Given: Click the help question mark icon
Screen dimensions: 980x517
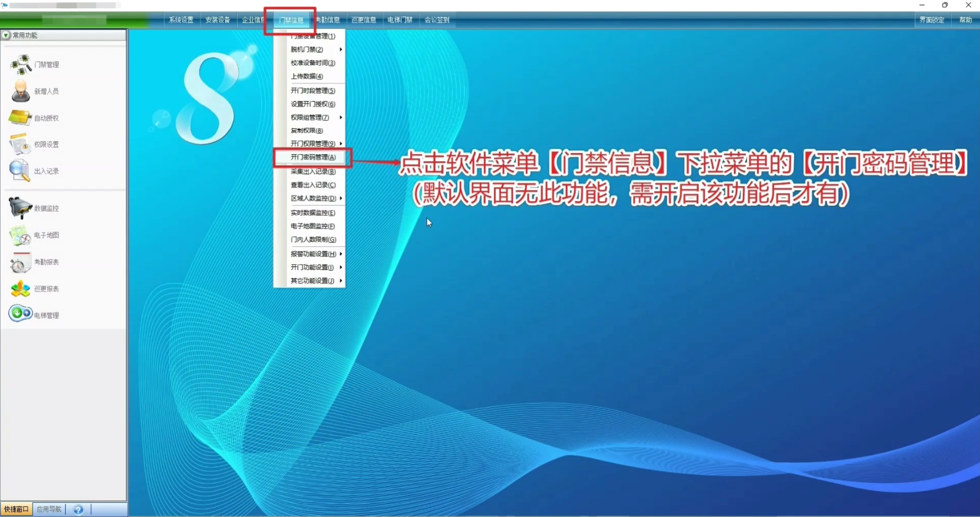Looking at the screenshot, I should click(78, 509).
